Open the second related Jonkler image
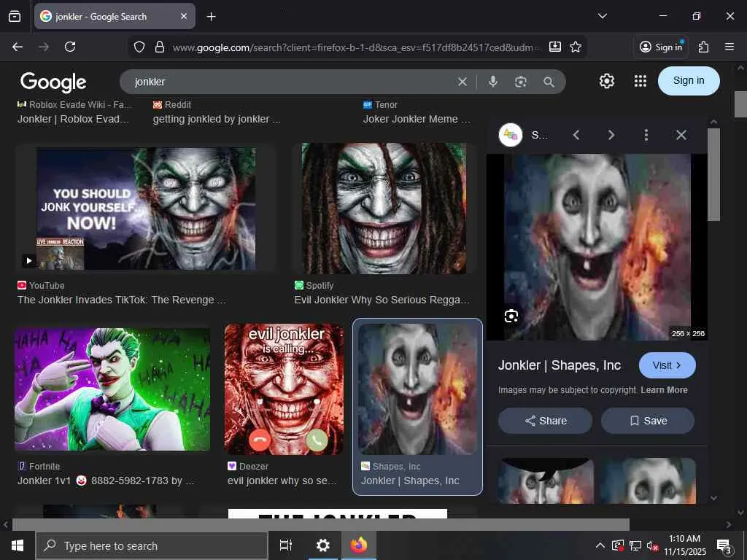The height and width of the screenshot is (560, 747). 648,481
